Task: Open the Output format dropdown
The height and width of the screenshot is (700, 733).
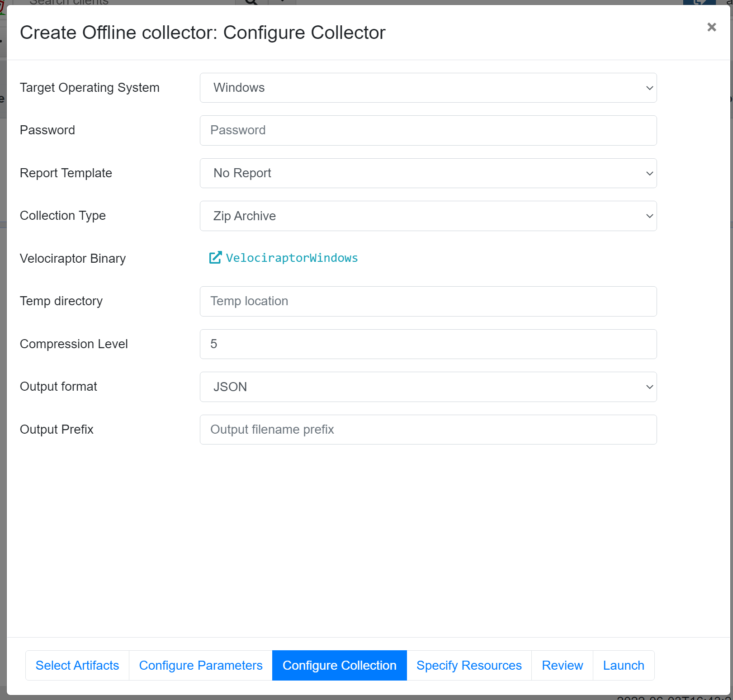Action: coord(428,387)
